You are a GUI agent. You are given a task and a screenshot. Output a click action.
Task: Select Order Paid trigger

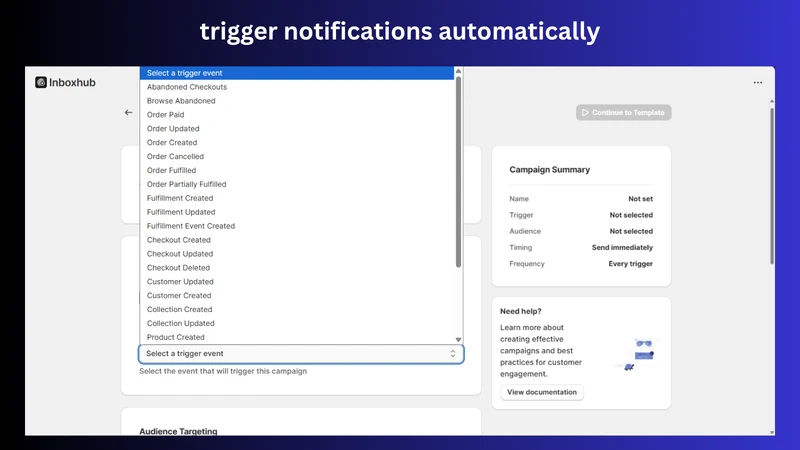point(297,115)
